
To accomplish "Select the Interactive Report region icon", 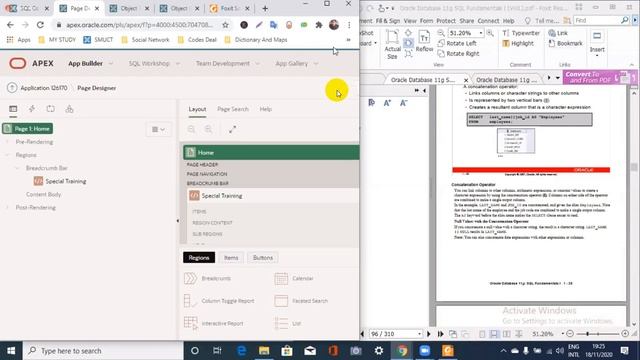I will (x=190, y=323).
